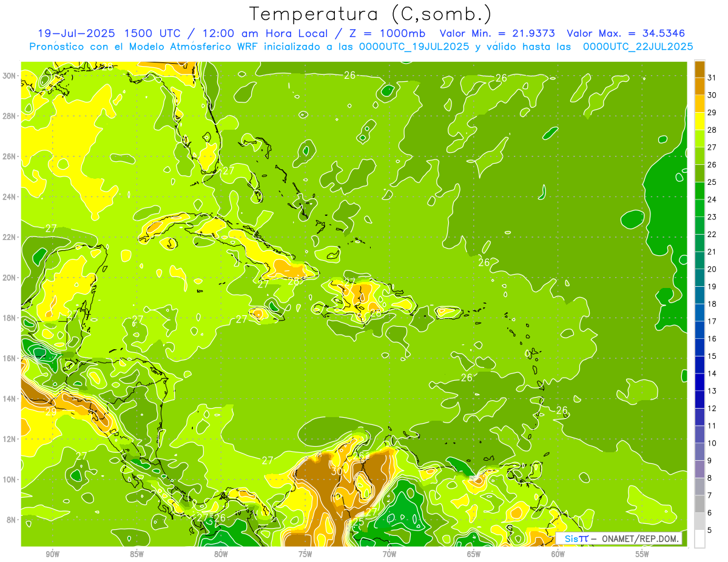The width and height of the screenshot is (728, 562).
Task: Click the 12N latitude axis label
Action: click(x=10, y=439)
